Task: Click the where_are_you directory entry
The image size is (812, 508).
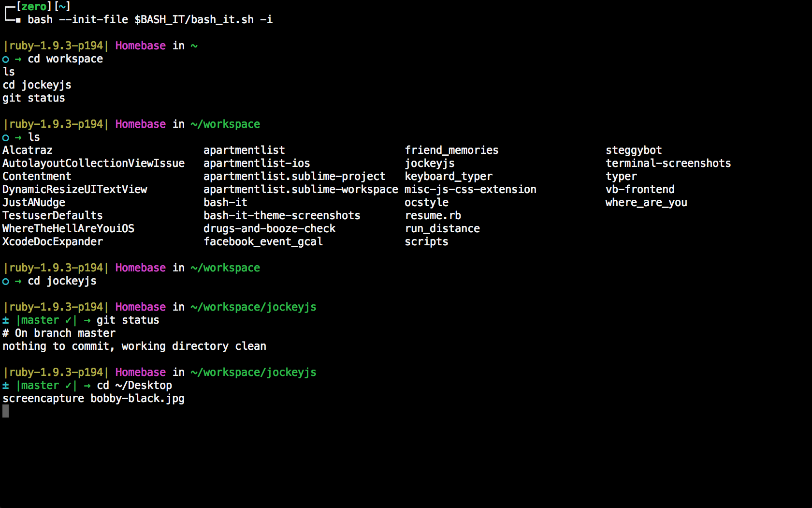Action: click(x=646, y=203)
